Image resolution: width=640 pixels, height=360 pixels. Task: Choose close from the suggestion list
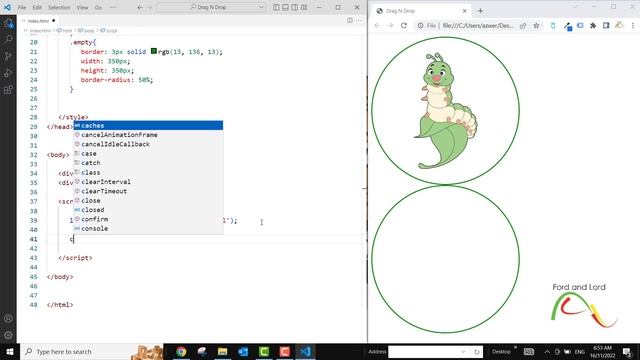coord(148,200)
